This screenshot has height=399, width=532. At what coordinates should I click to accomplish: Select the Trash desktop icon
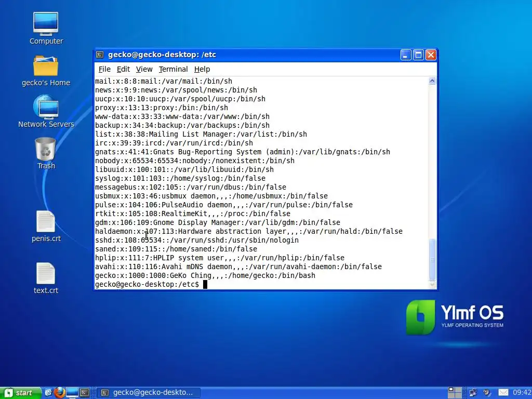[x=46, y=153]
